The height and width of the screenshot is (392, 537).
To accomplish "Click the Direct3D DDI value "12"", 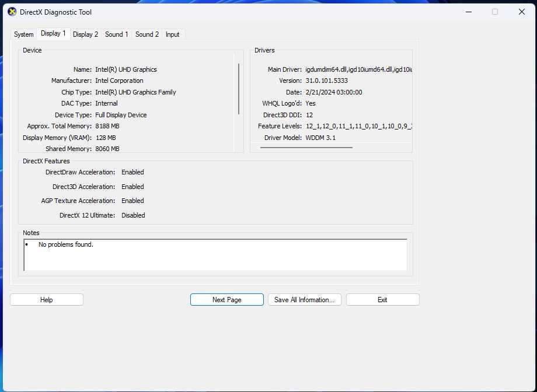I will 309,115.
